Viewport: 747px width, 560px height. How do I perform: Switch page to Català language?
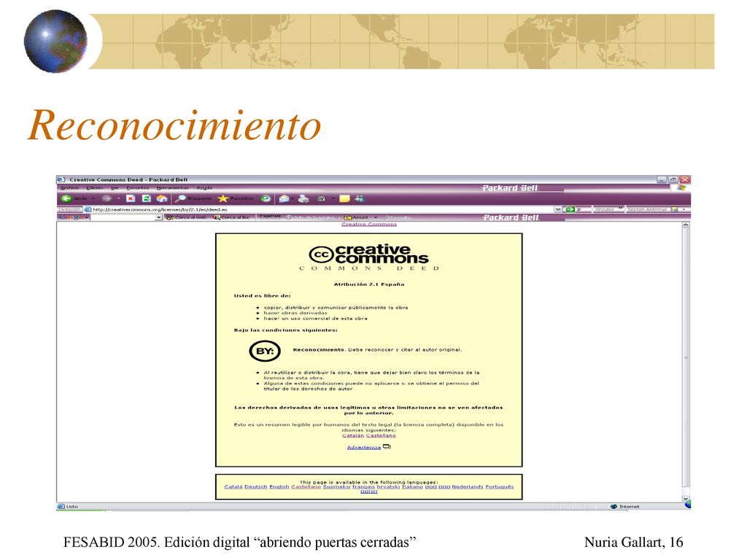(233, 486)
